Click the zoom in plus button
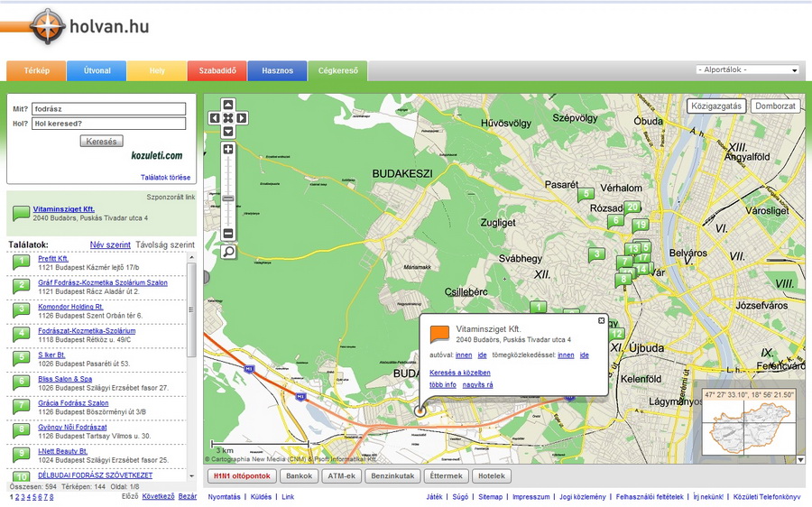This screenshot has height=507, width=812. [x=228, y=149]
